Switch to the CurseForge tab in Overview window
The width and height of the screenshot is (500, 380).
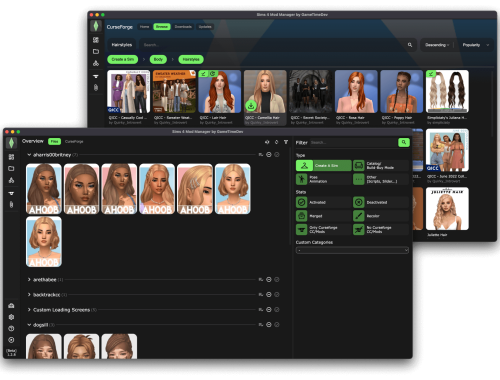click(74, 142)
